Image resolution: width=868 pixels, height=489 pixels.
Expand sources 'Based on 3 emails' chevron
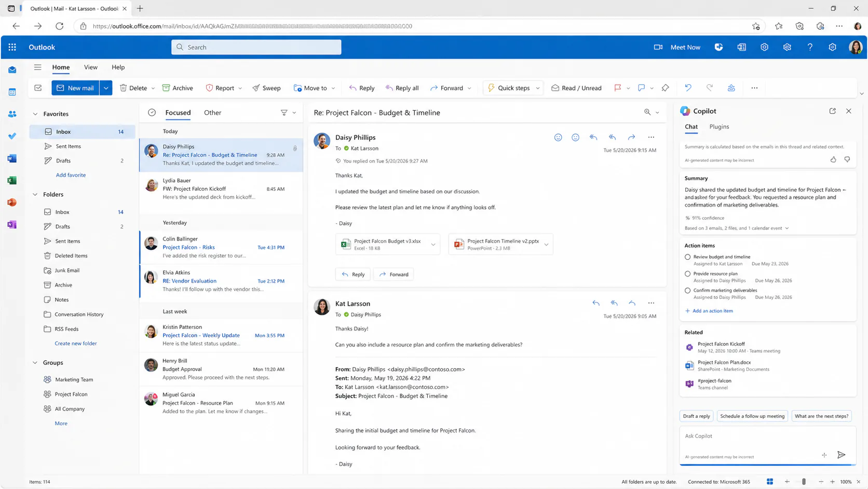pos(786,228)
